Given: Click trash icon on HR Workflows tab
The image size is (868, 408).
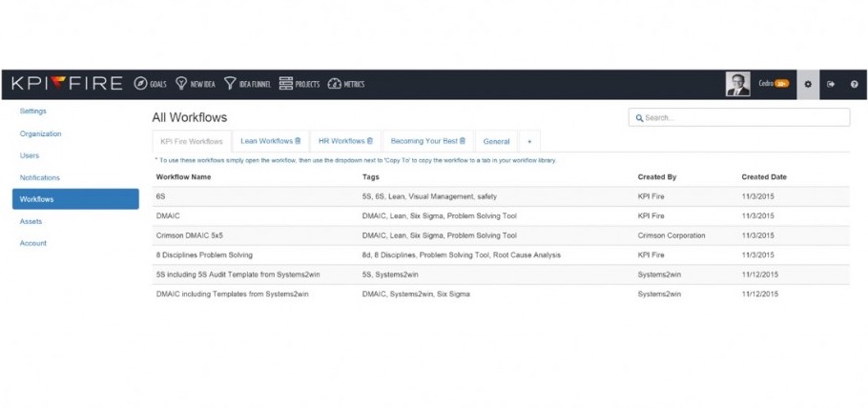Looking at the screenshot, I should click(370, 141).
